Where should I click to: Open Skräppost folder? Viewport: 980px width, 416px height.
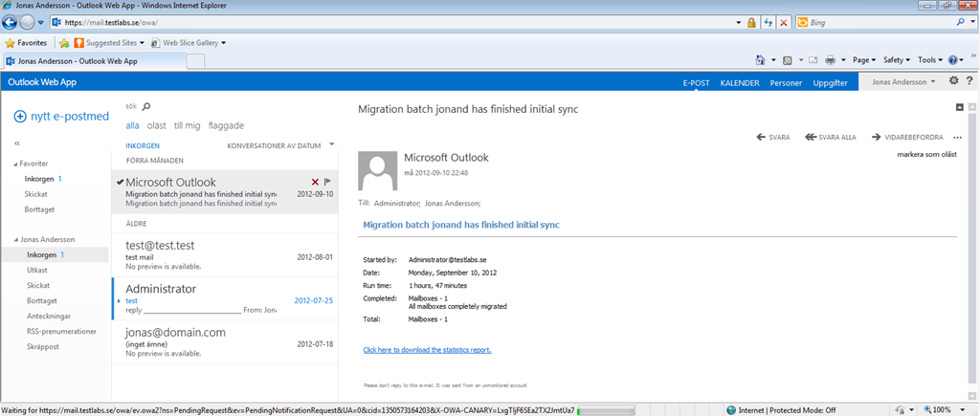[42, 346]
